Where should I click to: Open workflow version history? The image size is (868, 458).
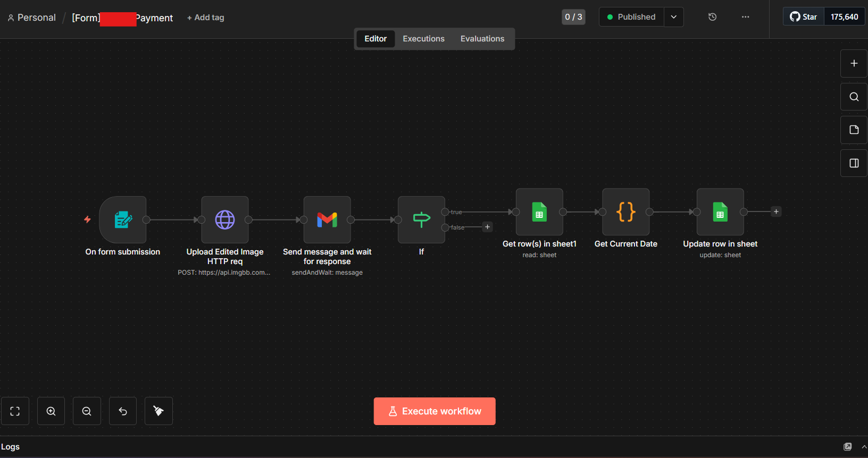[x=713, y=17]
